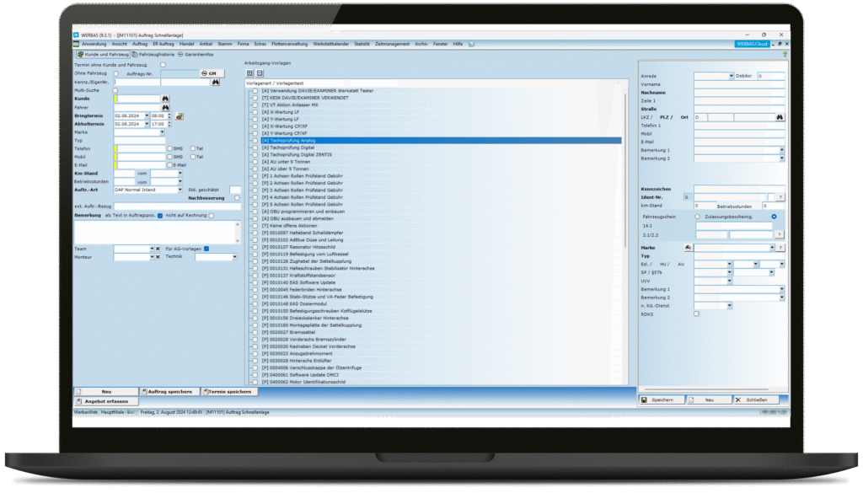Click the vehicle icon beside the right Marke field
The width and height of the screenshot is (863, 504).
click(689, 248)
